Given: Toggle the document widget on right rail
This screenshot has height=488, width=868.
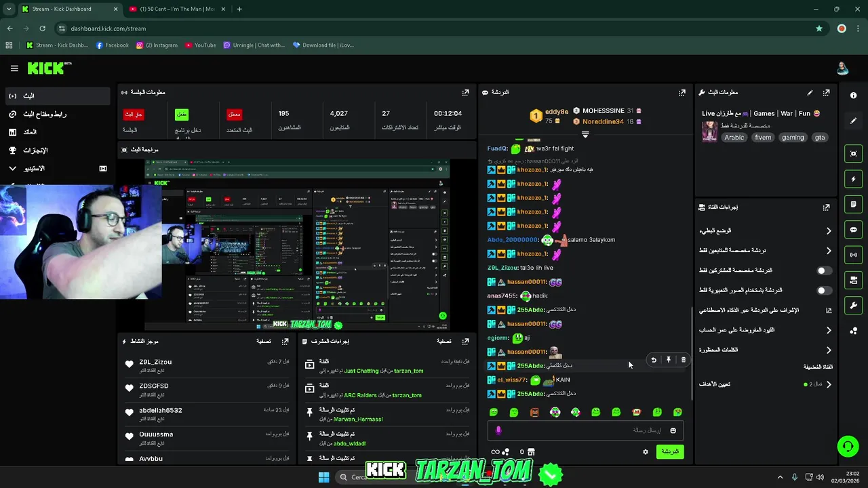Looking at the screenshot, I should pyautogui.click(x=854, y=204).
